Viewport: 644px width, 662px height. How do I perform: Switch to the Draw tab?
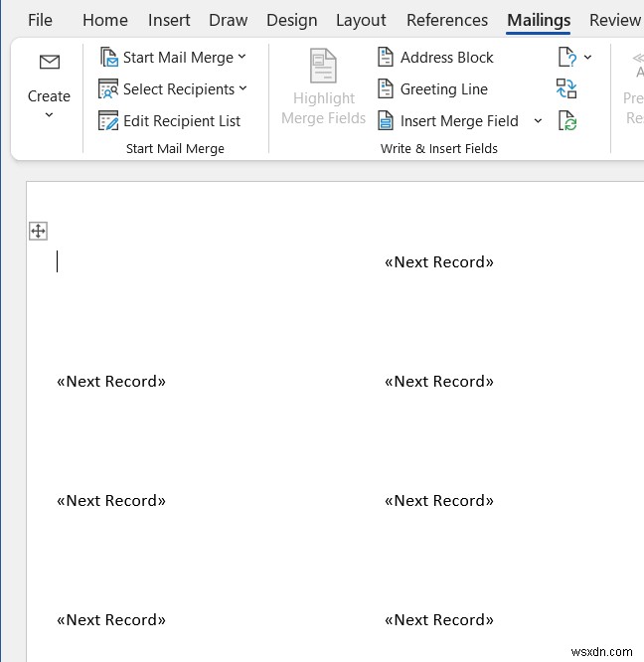point(229,20)
